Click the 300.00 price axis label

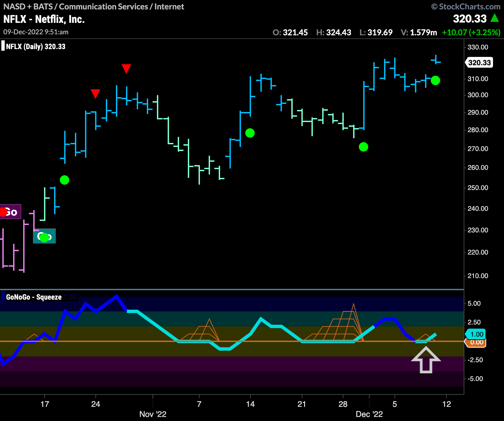point(478,95)
